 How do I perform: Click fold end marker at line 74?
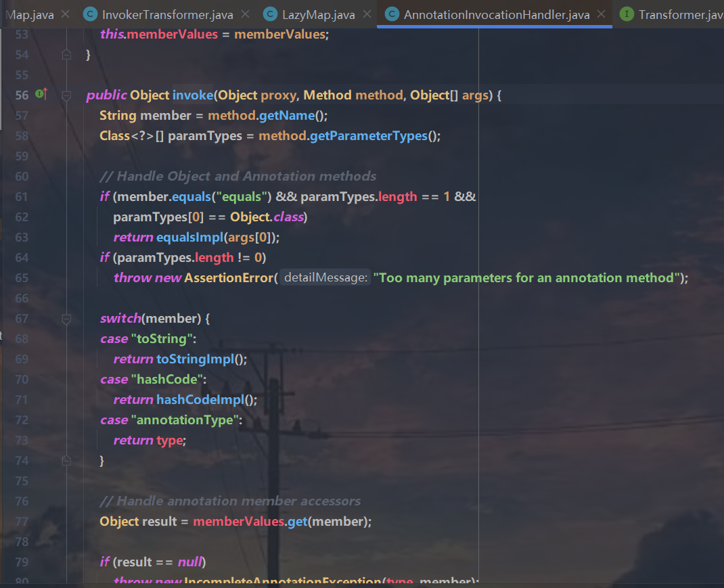(x=66, y=460)
